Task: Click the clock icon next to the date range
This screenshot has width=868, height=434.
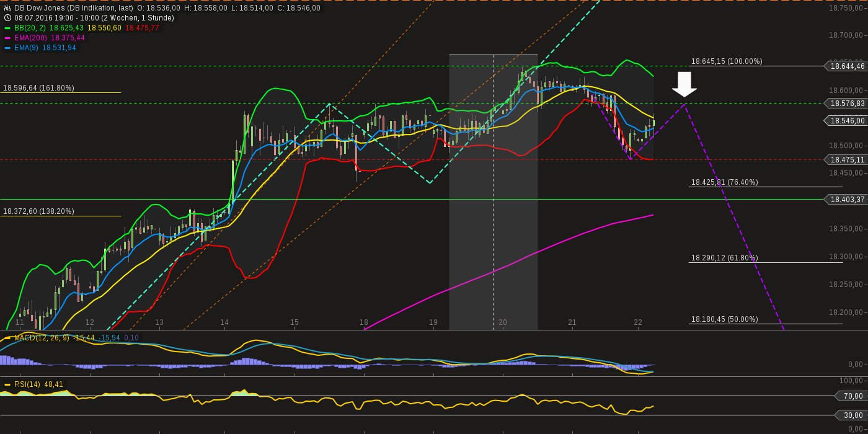Action: pos(7,18)
